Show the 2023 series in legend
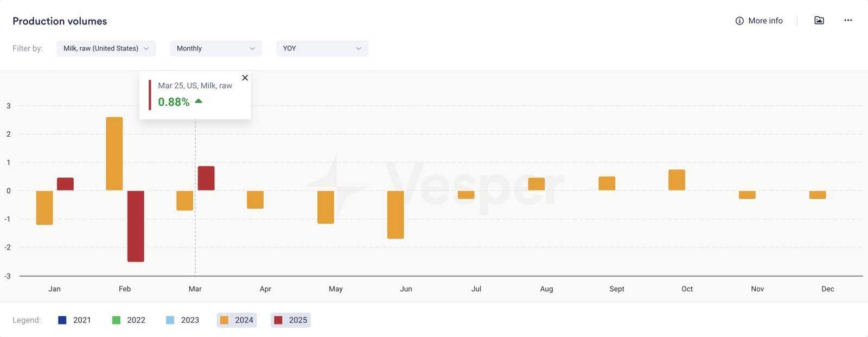Viewport: 868px width, 337px height. (183, 320)
